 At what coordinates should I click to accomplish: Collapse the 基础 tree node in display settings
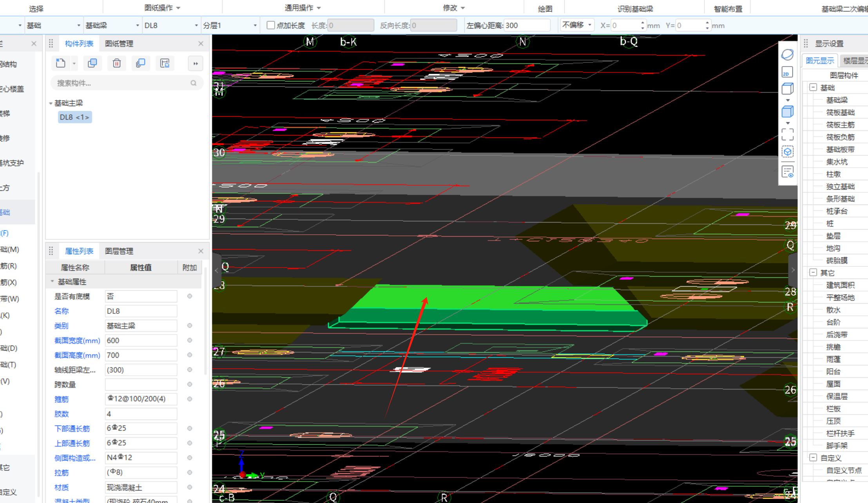(x=813, y=87)
